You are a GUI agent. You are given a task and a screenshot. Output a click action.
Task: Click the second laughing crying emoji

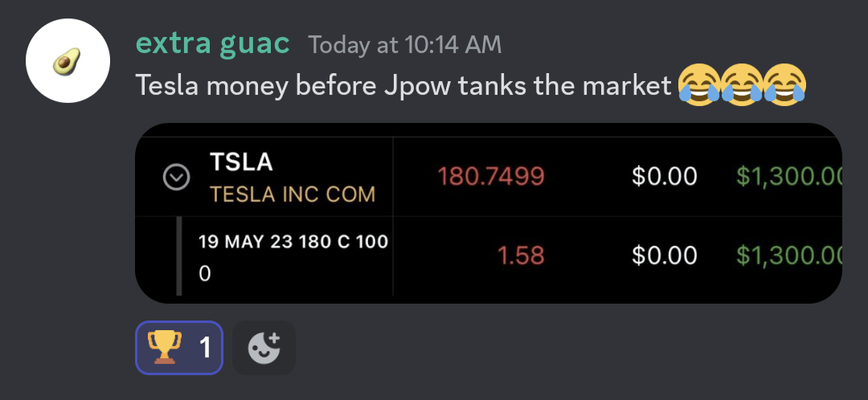click(x=743, y=84)
